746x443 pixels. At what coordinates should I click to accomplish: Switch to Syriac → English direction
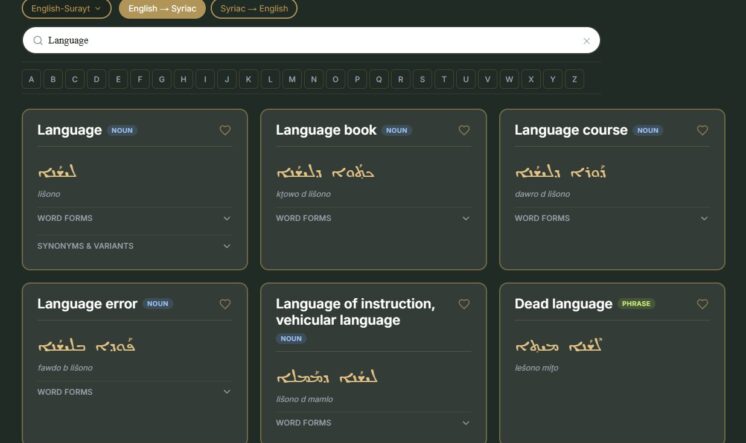point(254,9)
